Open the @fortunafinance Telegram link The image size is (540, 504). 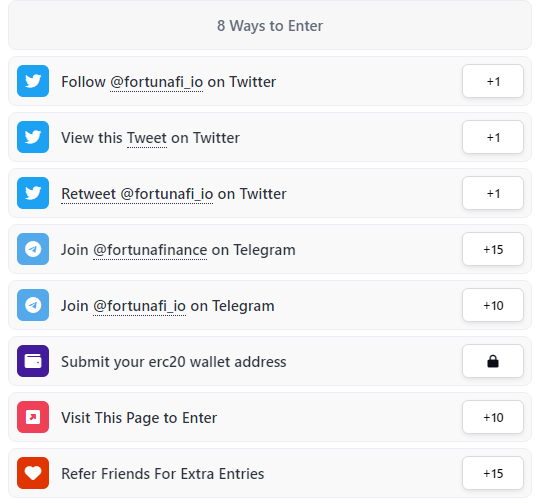point(150,250)
